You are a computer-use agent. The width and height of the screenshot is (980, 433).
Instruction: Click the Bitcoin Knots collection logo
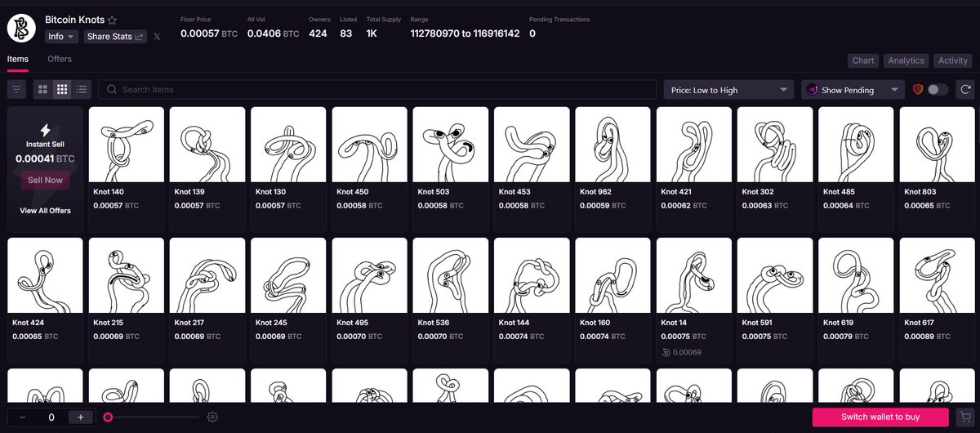coord(21,28)
